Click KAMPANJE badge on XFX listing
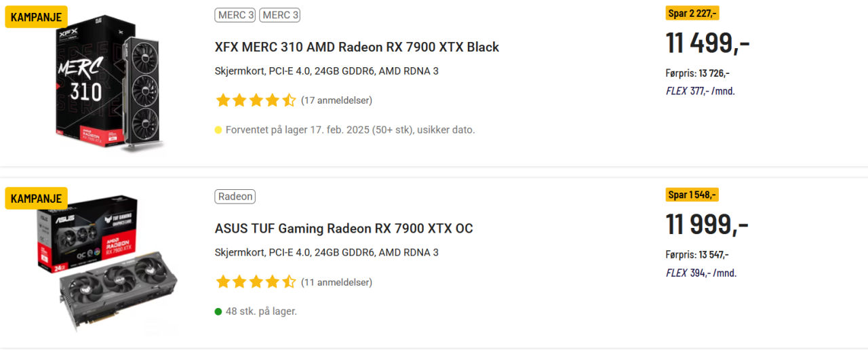Screen dimensions: 868x350 coord(36,17)
